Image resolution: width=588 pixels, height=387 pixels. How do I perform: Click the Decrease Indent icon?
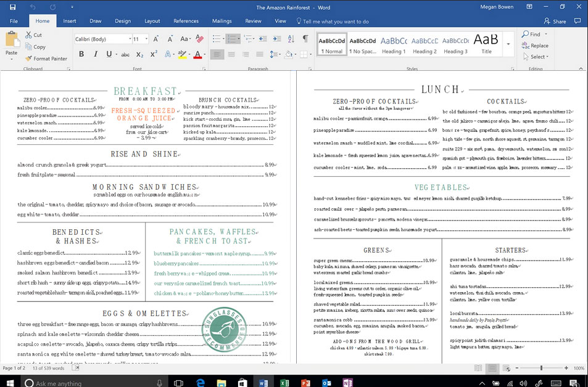tap(263, 39)
